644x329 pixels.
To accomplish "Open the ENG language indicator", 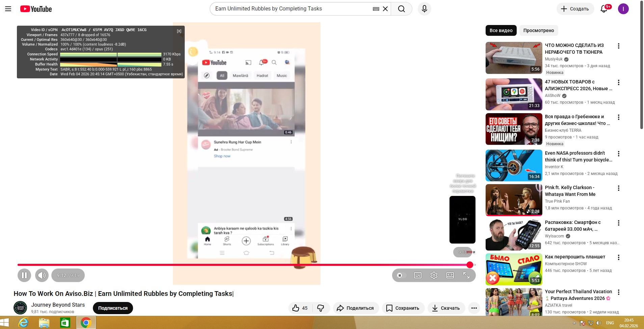I will point(610,323).
